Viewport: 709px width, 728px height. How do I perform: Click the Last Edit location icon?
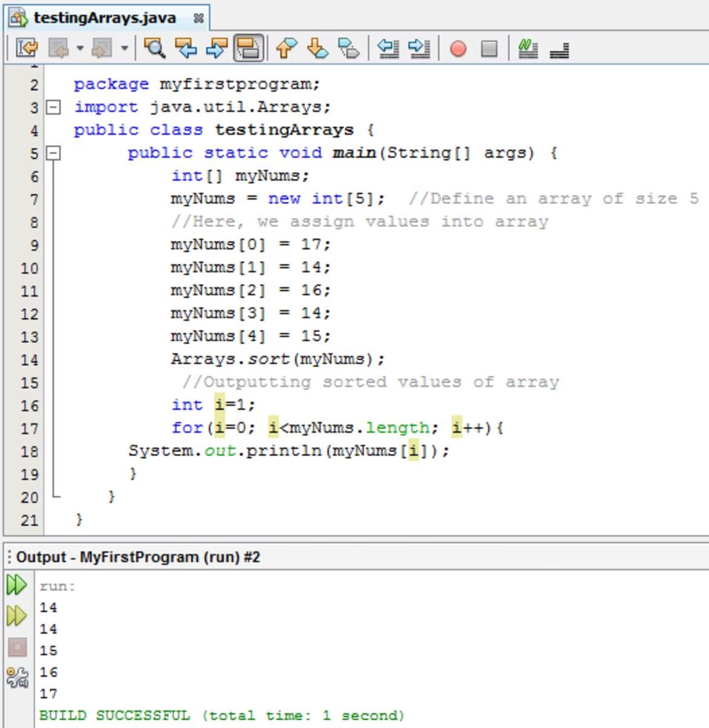coord(26,48)
